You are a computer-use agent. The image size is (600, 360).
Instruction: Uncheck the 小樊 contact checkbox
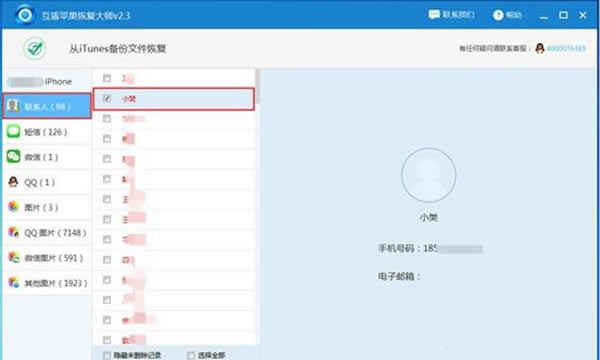pyautogui.click(x=107, y=99)
